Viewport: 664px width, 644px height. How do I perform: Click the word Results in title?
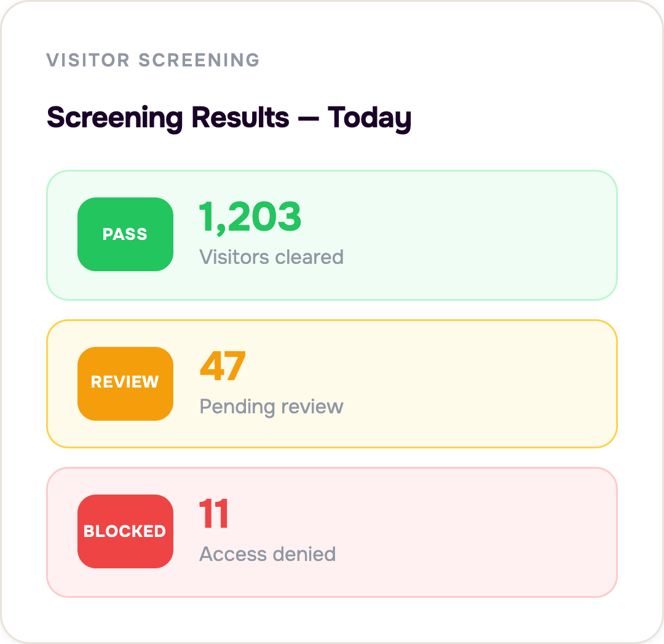[240, 117]
